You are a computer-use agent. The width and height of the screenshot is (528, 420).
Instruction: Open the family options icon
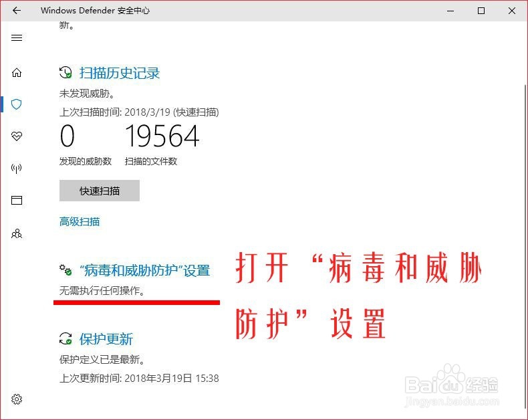pos(17,233)
